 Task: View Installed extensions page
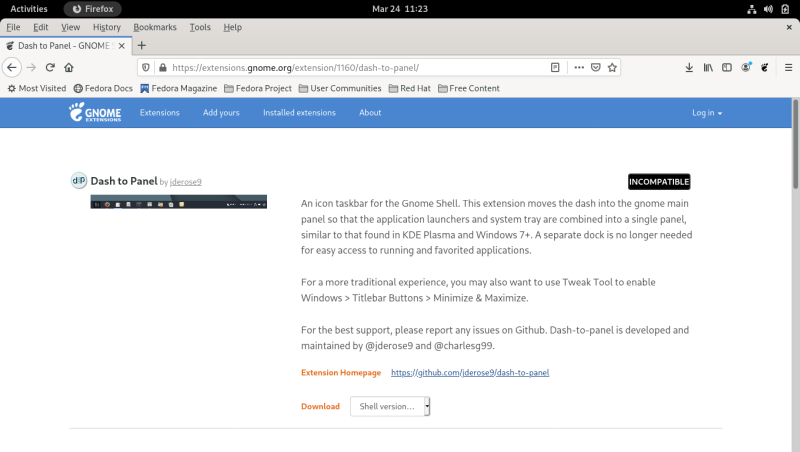click(x=299, y=113)
